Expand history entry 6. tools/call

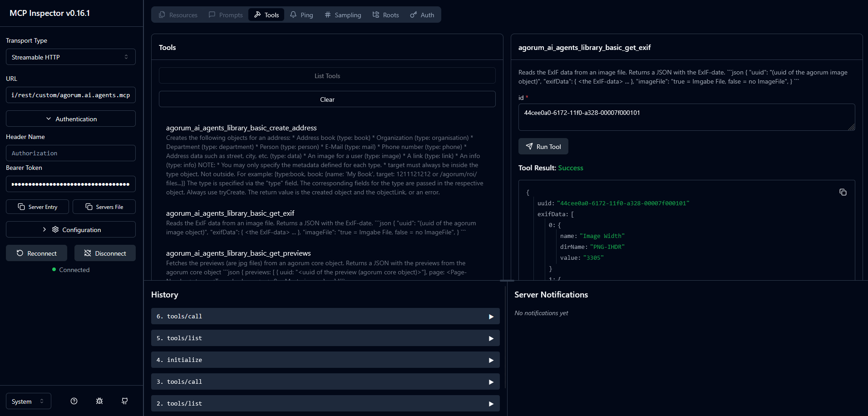pyautogui.click(x=325, y=316)
